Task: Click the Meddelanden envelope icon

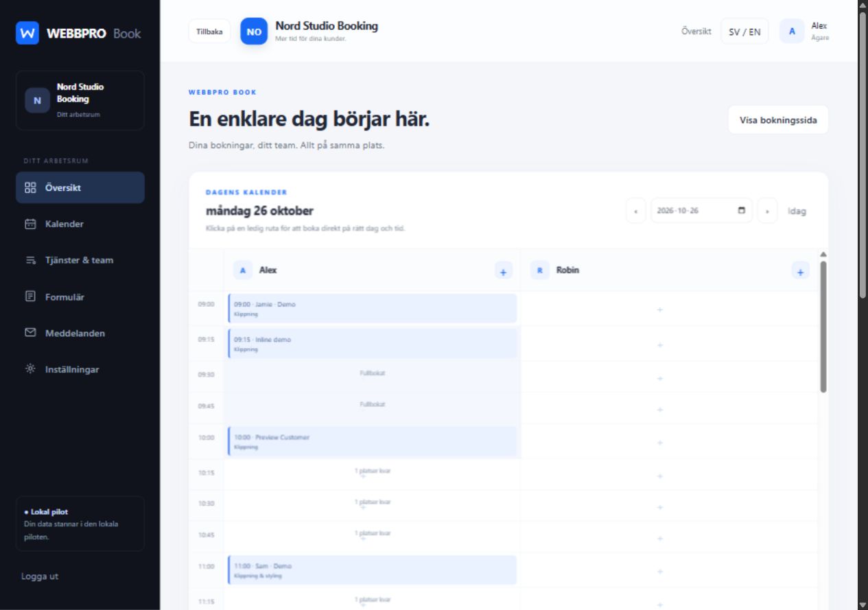Action: click(30, 332)
